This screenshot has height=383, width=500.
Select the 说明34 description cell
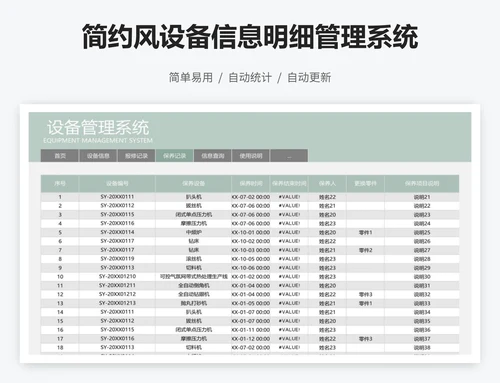point(422,312)
